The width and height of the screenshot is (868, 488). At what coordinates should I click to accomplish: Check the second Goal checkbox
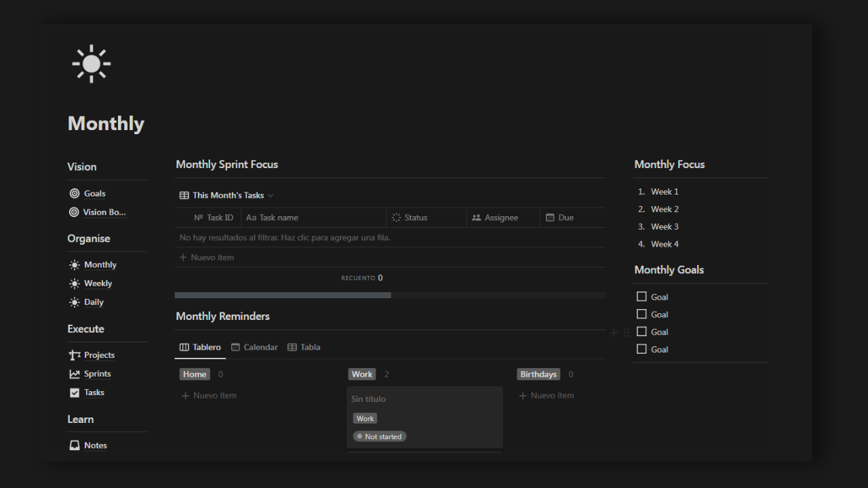pos(642,314)
